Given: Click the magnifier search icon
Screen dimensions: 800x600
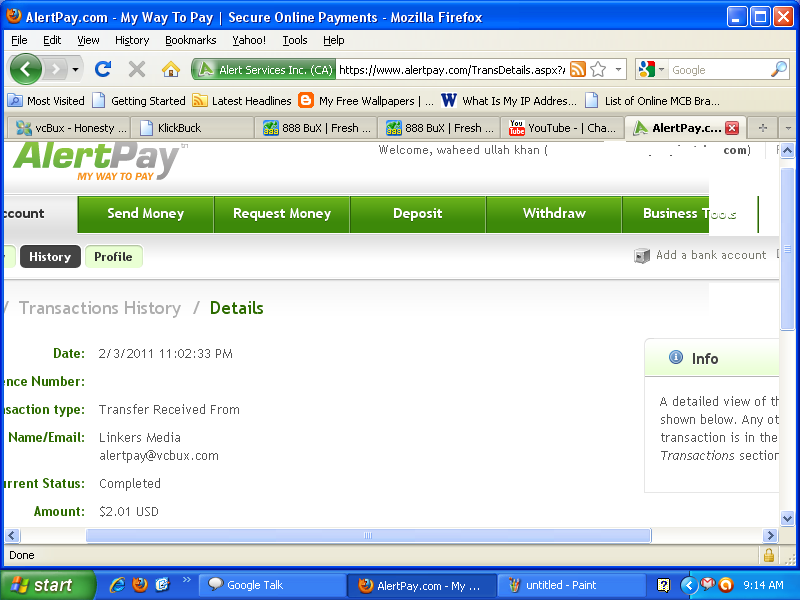Looking at the screenshot, I should click(779, 69).
